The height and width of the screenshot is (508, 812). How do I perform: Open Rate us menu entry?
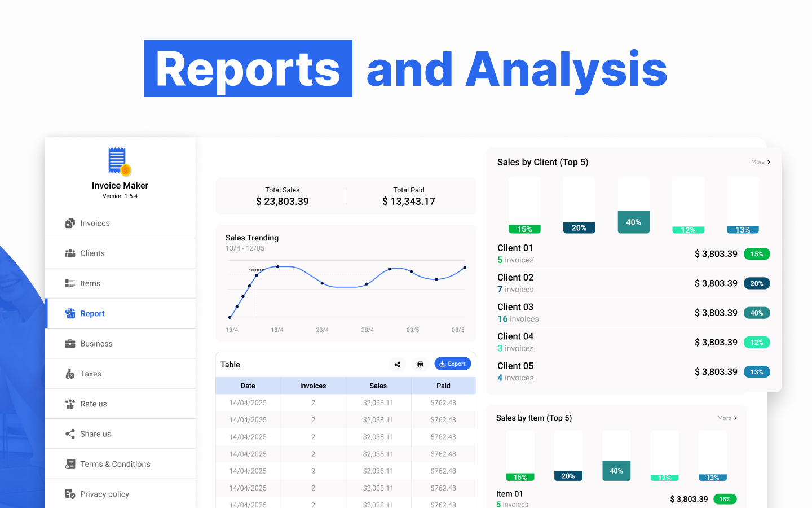[x=121, y=404]
